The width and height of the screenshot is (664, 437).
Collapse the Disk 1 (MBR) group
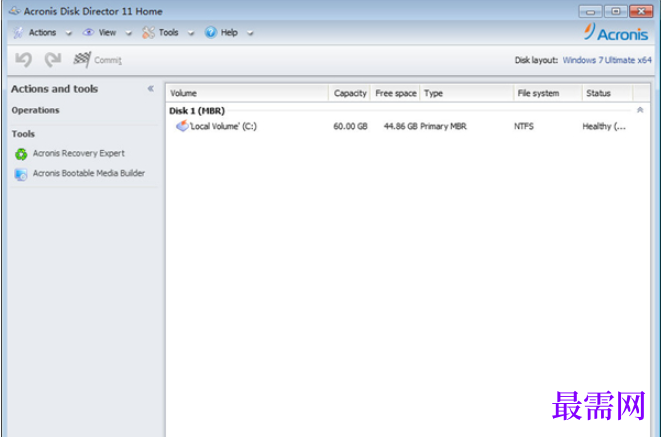pyautogui.click(x=640, y=110)
